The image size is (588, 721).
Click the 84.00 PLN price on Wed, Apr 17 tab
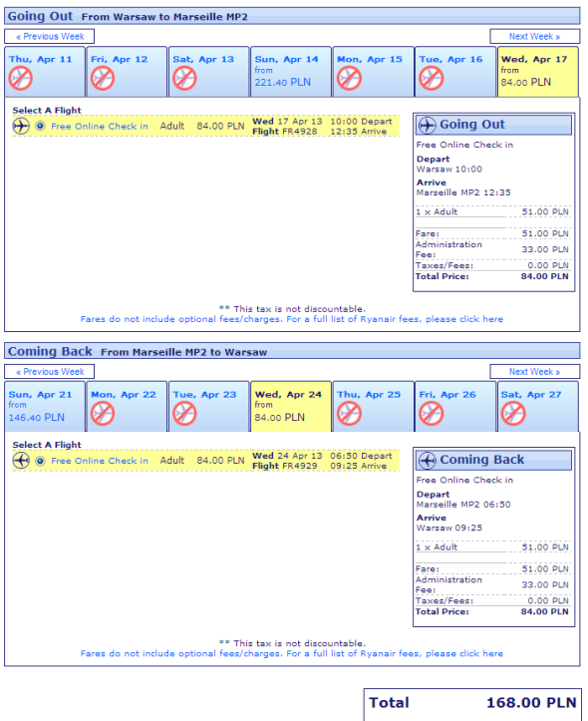[526, 83]
